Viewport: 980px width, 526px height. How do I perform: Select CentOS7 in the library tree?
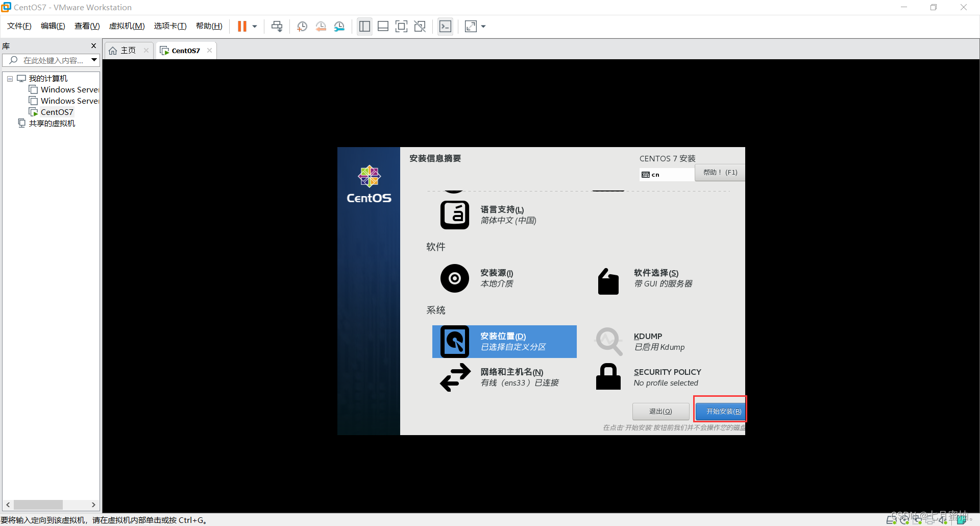tap(57, 112)
